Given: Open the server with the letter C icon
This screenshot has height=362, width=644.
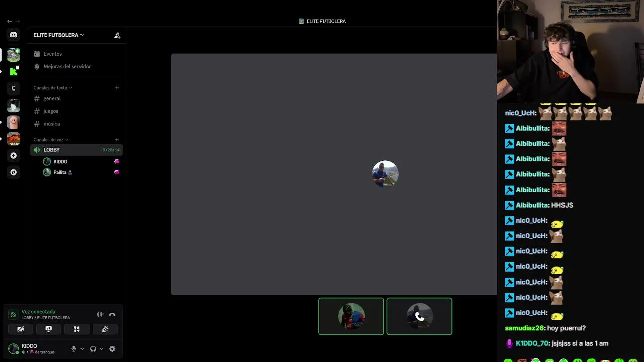Looking at the screenshot, I should click(13, 88).
